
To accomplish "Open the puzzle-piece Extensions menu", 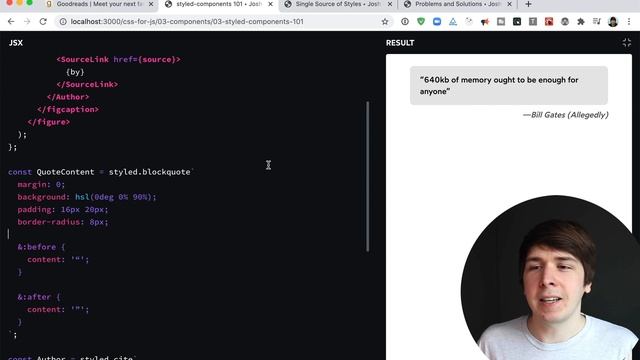I will 580,22.
